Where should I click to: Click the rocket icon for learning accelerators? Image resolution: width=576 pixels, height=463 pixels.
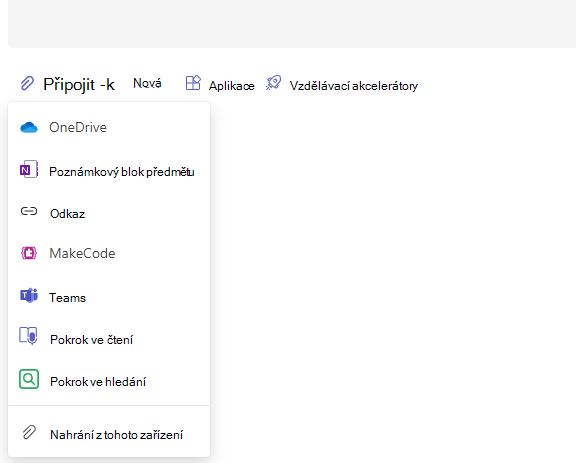coord(274,83)
